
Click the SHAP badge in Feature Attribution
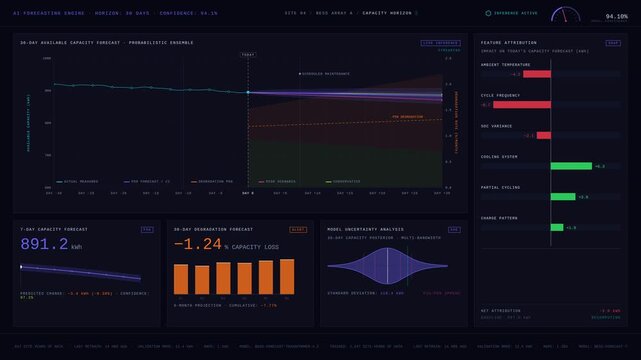coord(613,43)
